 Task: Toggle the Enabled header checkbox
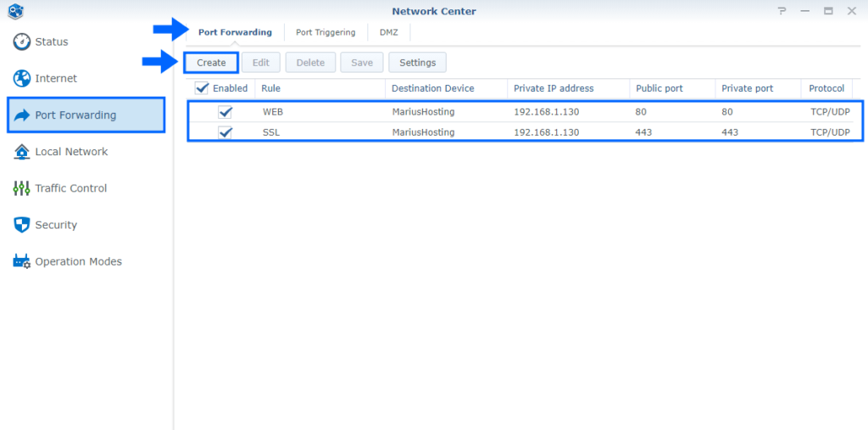(x=202, y=88)
